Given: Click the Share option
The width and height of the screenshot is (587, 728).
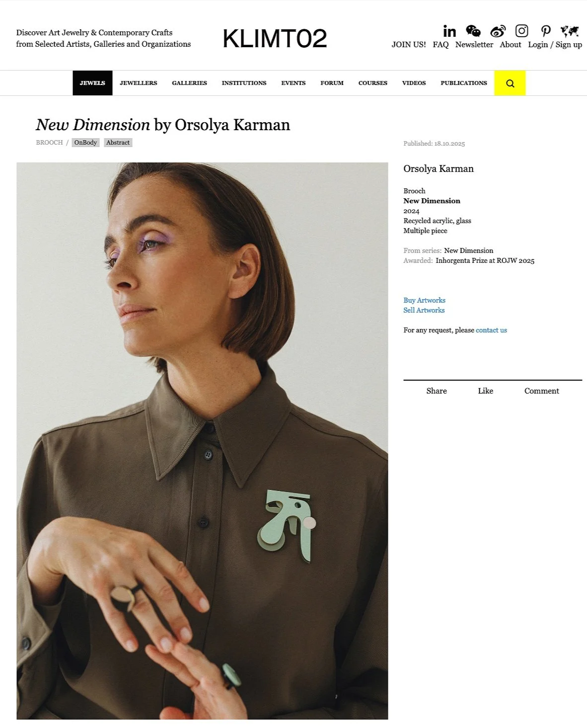Looking at the screenshot, I should [x=437, y=391].
